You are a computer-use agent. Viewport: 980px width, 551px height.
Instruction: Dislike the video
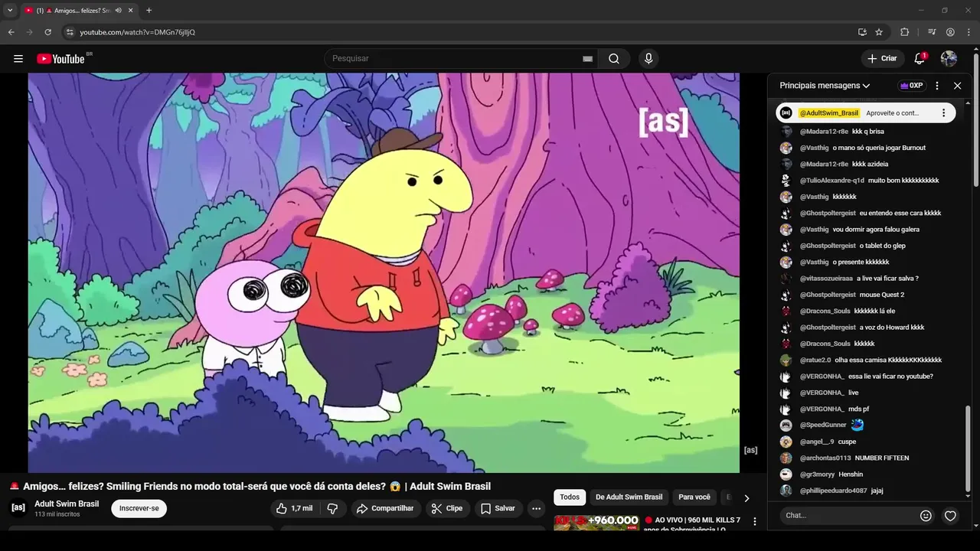tap(332, 508)
